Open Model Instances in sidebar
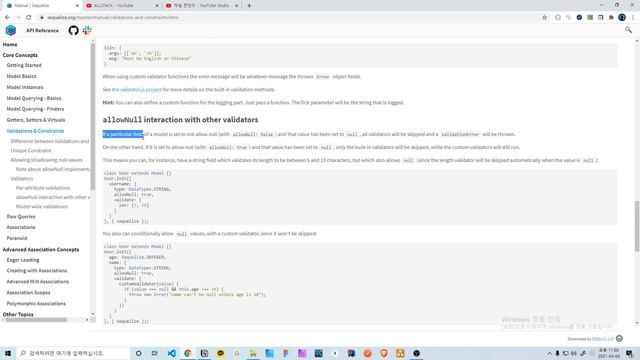The height and width of the screenshot is (360, 640). [25, 87]
